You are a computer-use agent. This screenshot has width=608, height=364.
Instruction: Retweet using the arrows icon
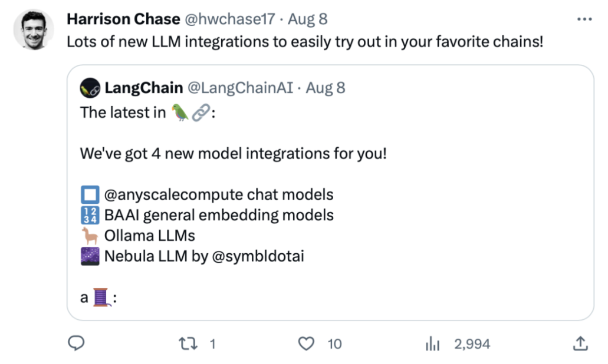coord(188,343)
